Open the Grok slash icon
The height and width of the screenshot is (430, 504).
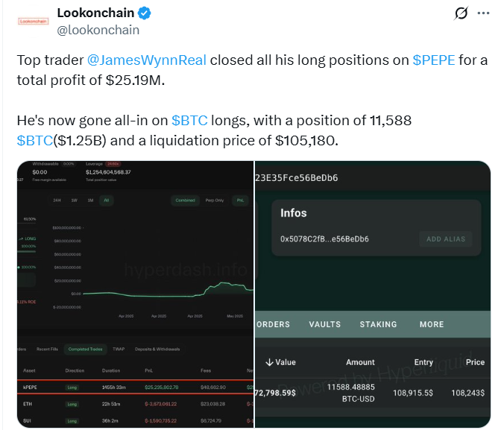click(462, 13)
